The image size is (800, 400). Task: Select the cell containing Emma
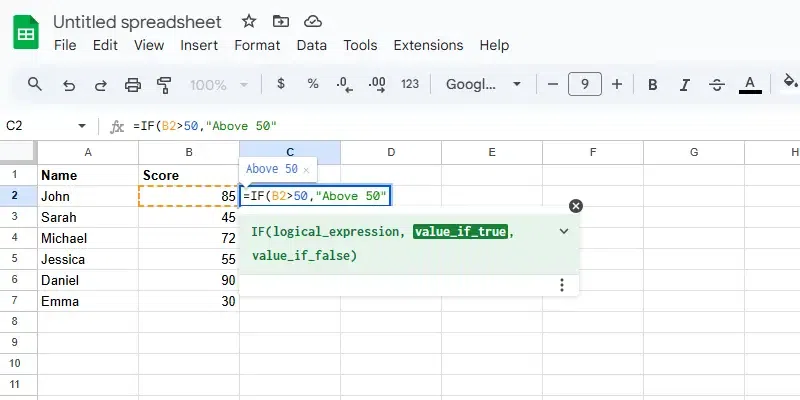(88, 302)
